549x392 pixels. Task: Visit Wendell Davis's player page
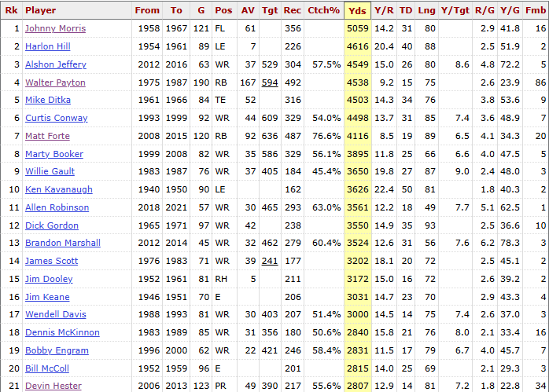pyautogui.click(x=56, y=314)
